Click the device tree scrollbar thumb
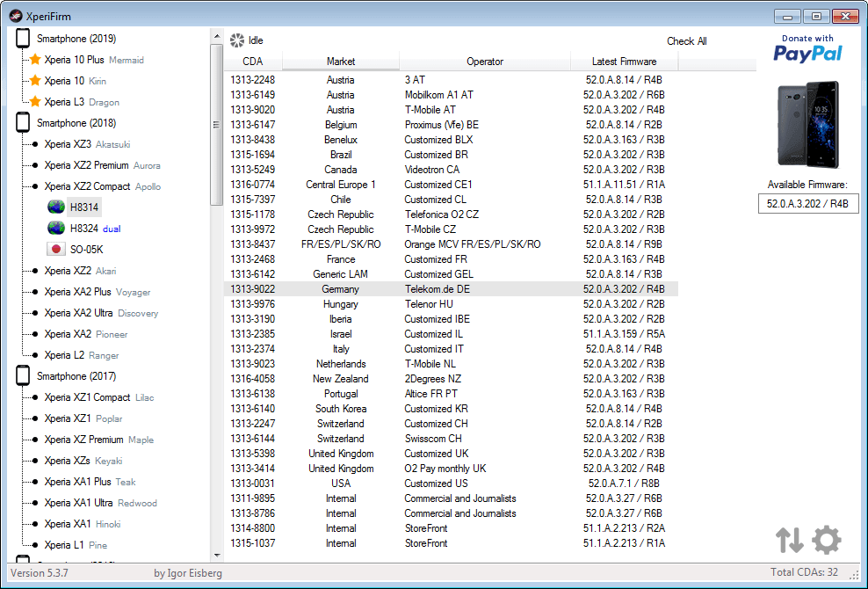This screenshot has width=868, height=589. tap(216, 125)
